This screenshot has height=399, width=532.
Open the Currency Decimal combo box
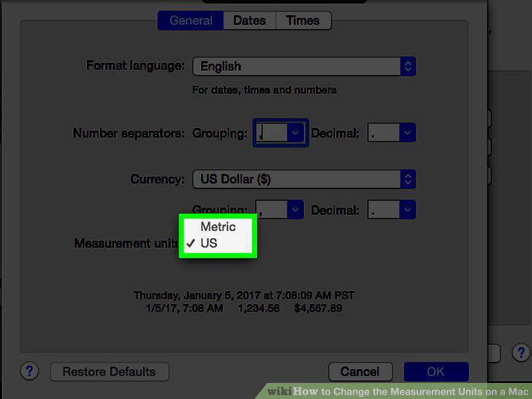coord(407,209)
